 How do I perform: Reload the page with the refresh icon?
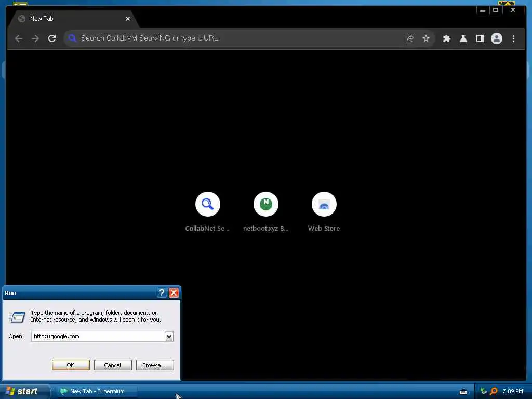pos(52,38)
